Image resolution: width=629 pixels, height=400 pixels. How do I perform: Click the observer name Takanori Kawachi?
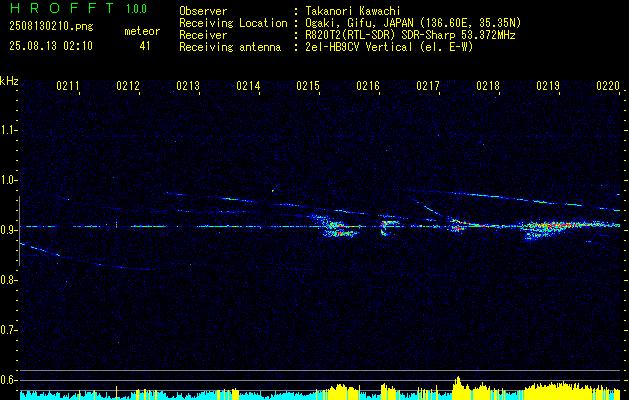(x=353, y=11)
